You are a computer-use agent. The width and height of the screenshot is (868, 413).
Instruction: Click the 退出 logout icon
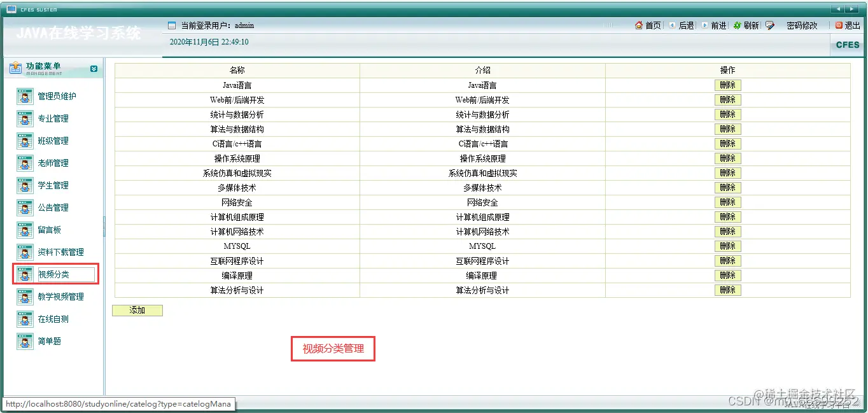839,25
